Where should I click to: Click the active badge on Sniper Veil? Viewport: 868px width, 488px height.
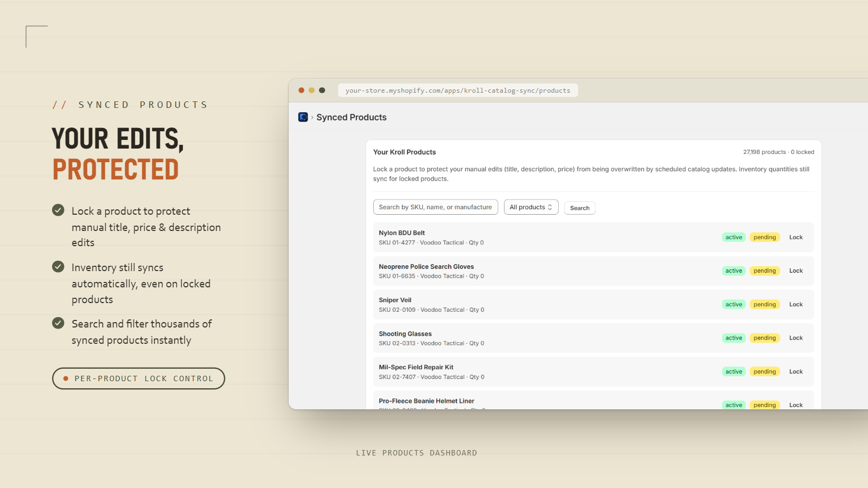[734, 305]
